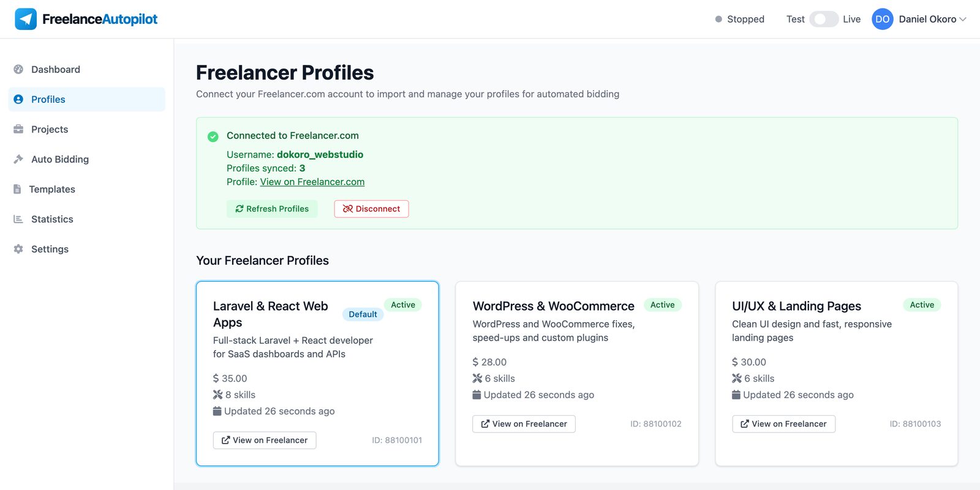Image resolution: width=980 pixels, height=490 pixels.
Task: Click the Templates document icon in sidebar
Action: tap(17, 189)
